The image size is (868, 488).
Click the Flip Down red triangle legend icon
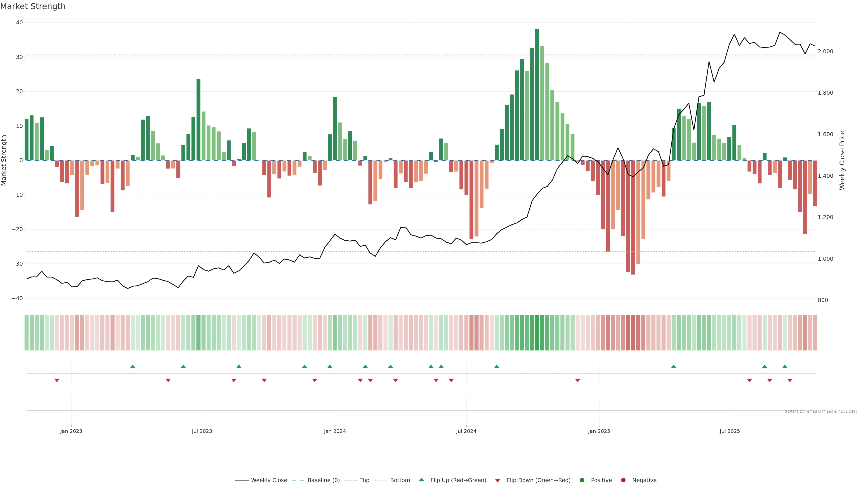pos(498,481)
